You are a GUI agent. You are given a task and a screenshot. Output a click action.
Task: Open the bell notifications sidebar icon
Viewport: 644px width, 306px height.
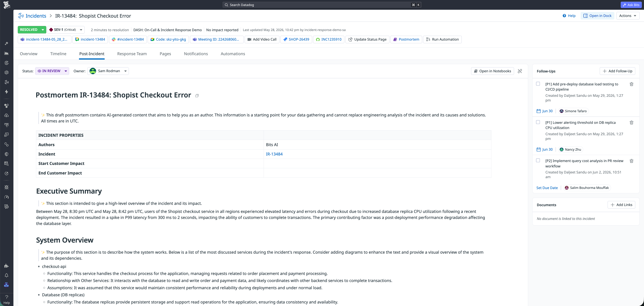(7, 275)
